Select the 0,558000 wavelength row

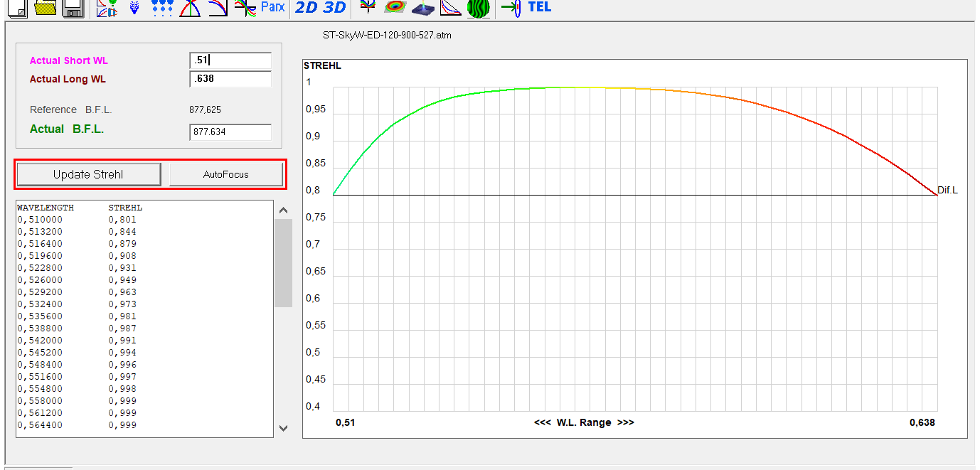coord(144,401)
